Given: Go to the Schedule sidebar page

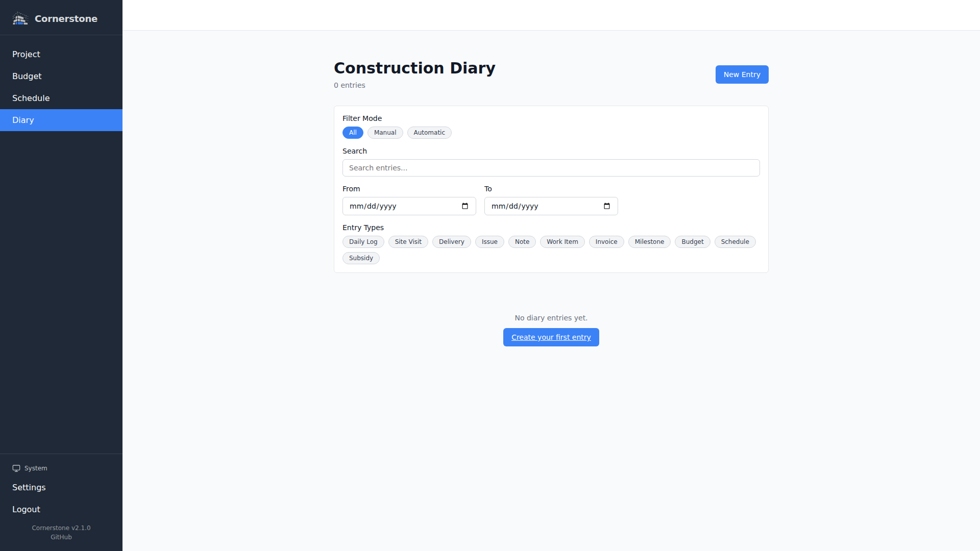Looking at the screenshot, I should click(31, 98).
